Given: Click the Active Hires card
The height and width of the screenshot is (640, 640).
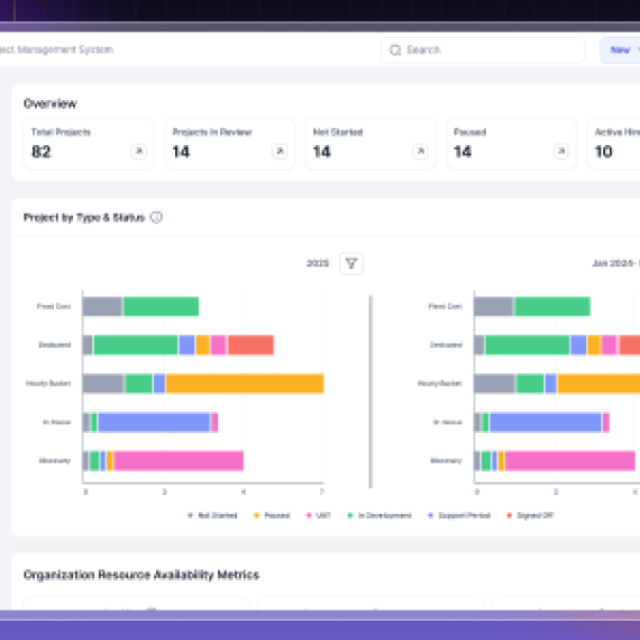Looking at the screenshot, I should point(612,144).
